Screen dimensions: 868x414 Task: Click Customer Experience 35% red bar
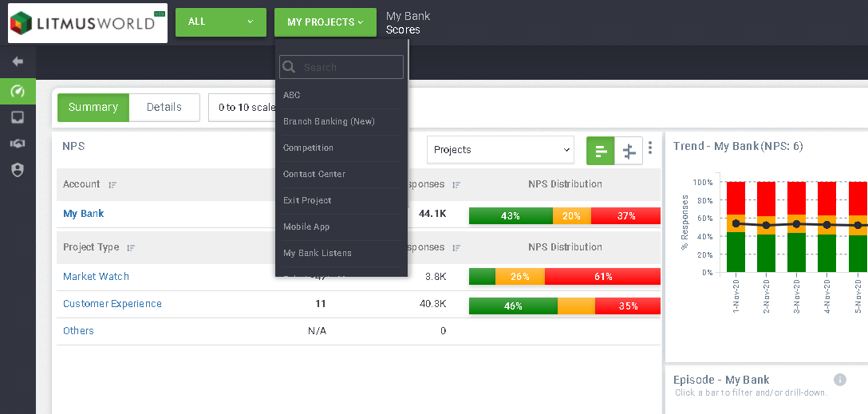point(628,306)
